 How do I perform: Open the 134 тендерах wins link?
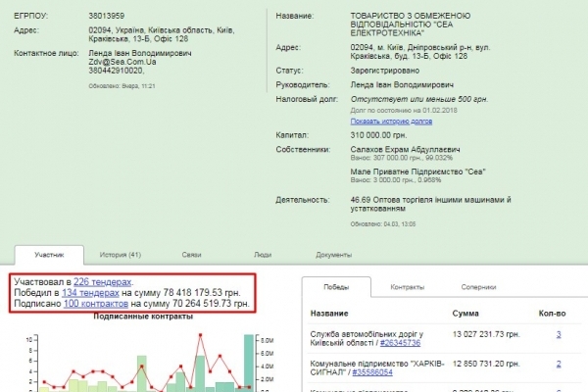click(90, 293)
